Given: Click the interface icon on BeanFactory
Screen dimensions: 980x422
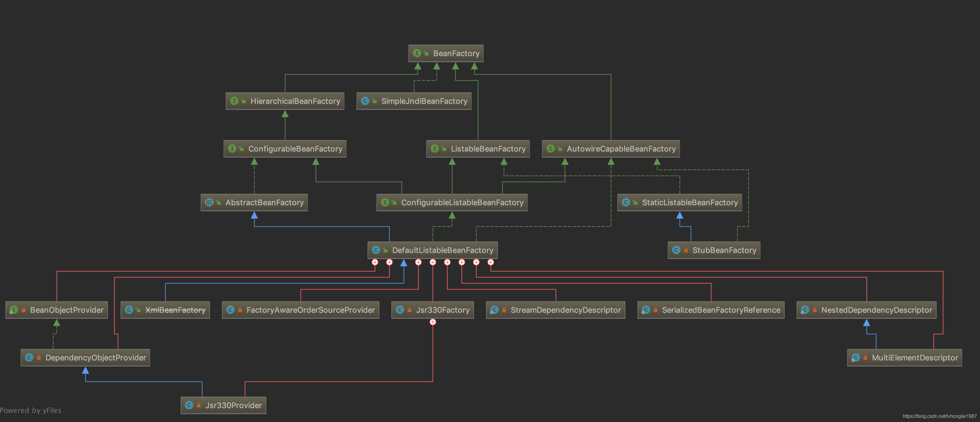Looking at the screenshot, I should click(x=417, y=53).
